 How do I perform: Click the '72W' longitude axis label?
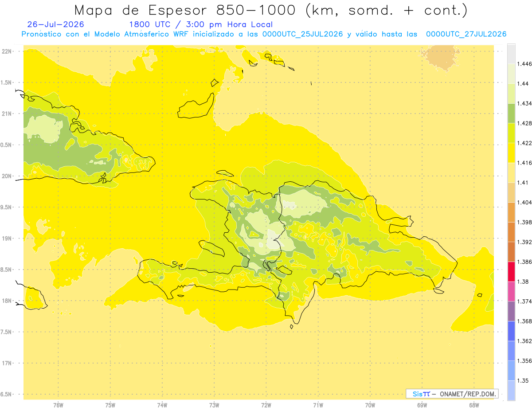coord(266,405)
